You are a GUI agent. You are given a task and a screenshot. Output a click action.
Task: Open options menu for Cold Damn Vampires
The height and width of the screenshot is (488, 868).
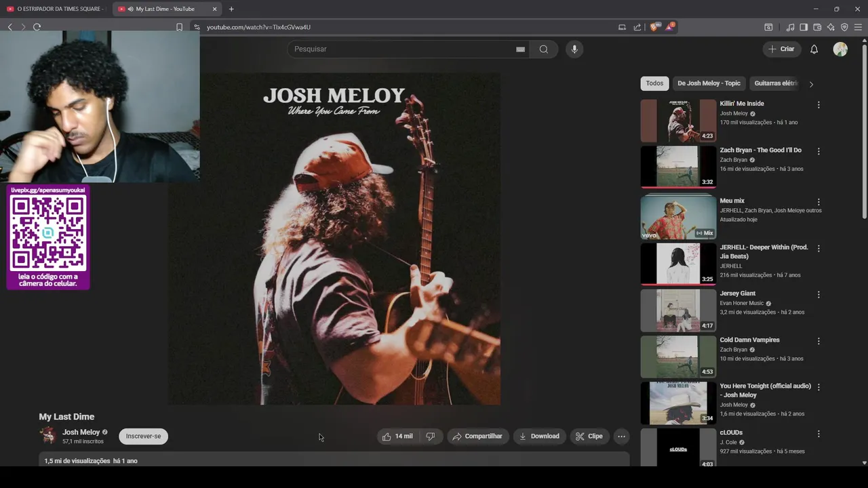pyautogui.click(x=818, y=341)
